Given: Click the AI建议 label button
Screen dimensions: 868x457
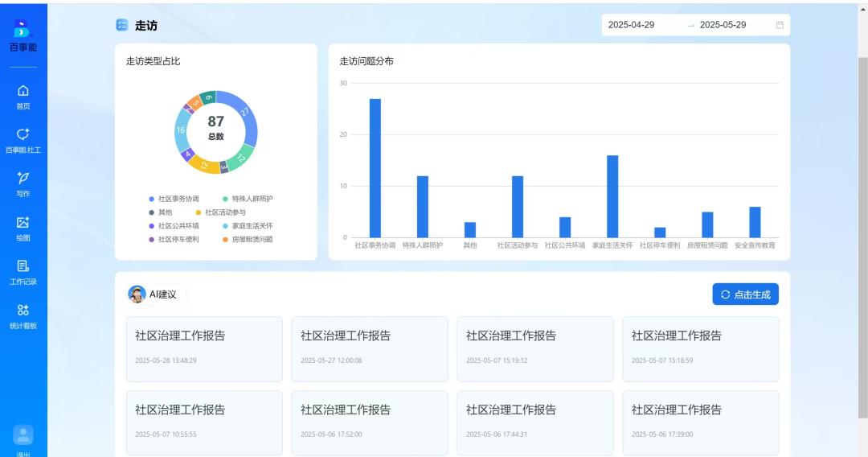Looking at the screenshot, I should pyautogui.click(x=156, y=294).
